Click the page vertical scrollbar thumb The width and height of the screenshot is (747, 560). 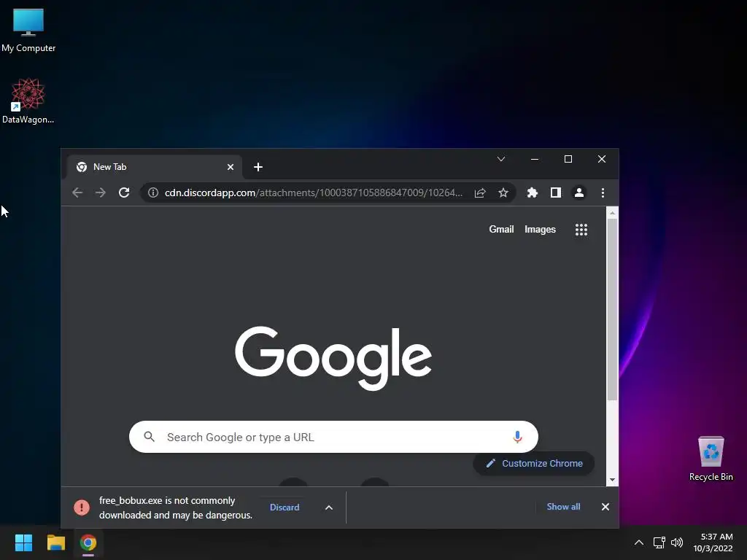click(x=612, y=309)
